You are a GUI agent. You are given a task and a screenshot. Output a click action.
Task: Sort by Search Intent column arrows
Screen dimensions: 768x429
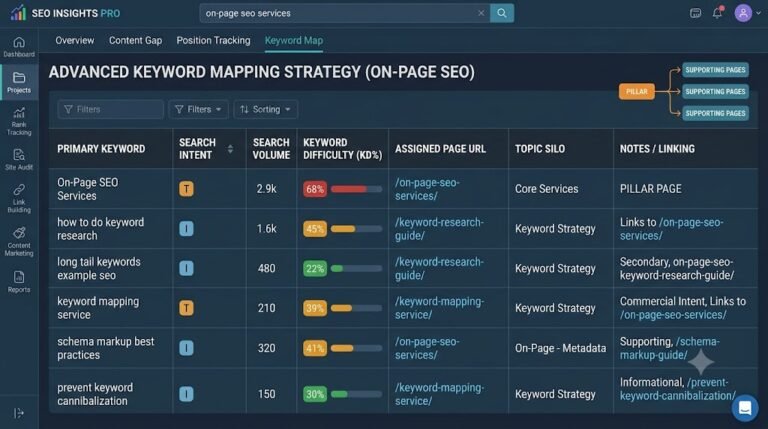(230, 149)
